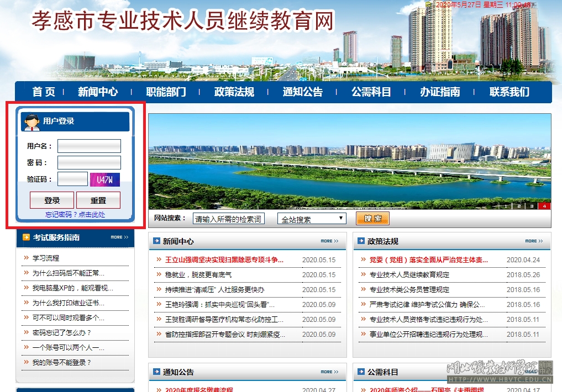
Task: Click the orange arrow icon beside 考试服务指南
Action: (x=26, y=237)
